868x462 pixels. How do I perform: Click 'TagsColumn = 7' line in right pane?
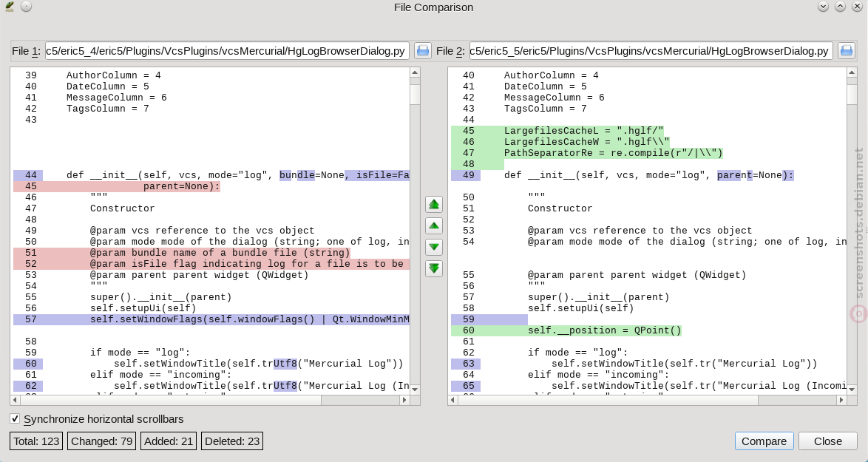545,109
